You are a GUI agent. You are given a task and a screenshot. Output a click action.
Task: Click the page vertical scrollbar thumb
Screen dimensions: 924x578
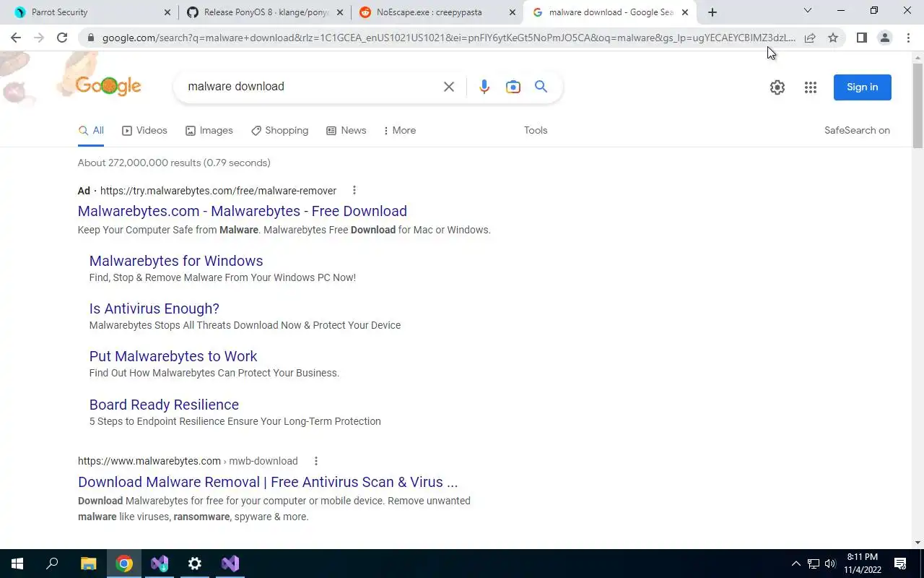click(x=918, y=105)
